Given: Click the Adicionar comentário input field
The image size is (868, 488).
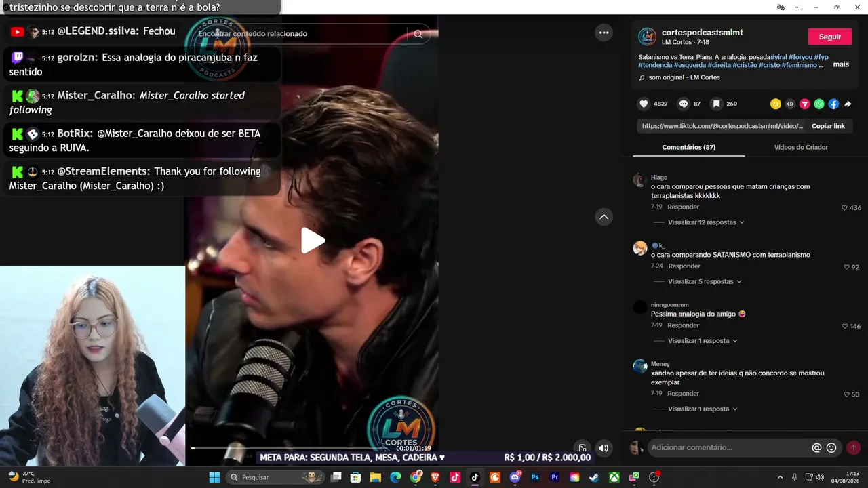Looking at the screenshot, I should pyautogui.click(x=729, y=447).
